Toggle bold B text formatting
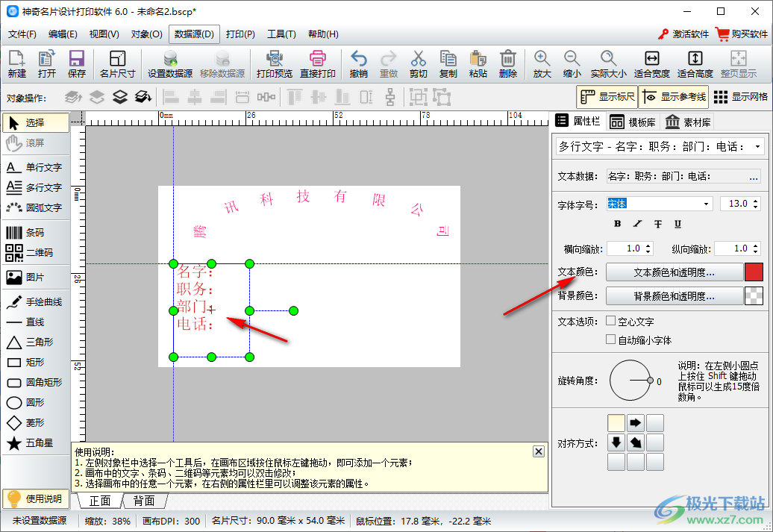 pyautogui.click(x=617, y=224)
